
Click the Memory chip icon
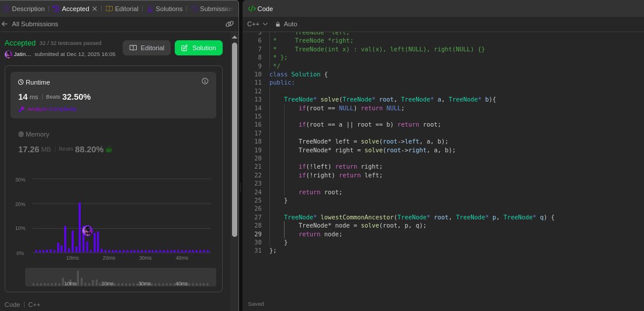coord(21,134)
